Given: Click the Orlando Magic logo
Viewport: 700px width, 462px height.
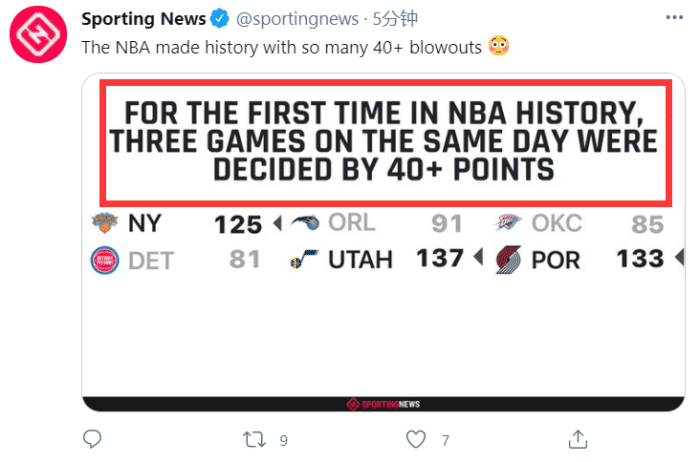Looking at the screenshot, I should 306,223.
